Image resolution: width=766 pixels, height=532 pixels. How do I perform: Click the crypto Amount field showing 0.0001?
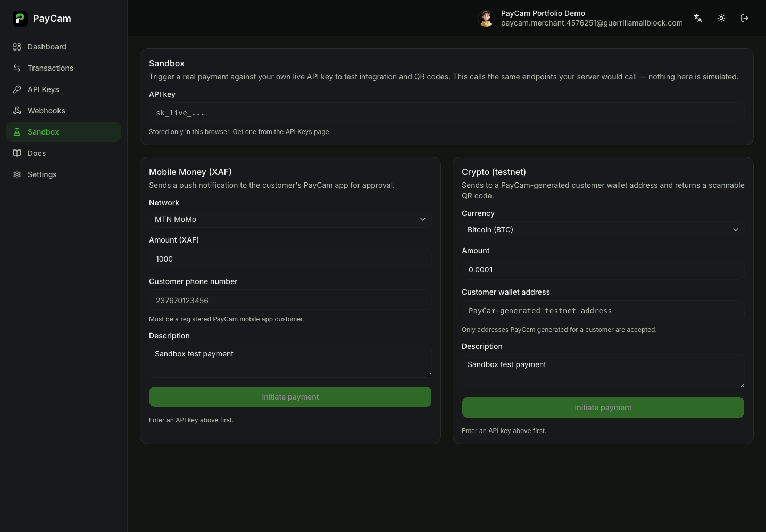tap(603, 270)
